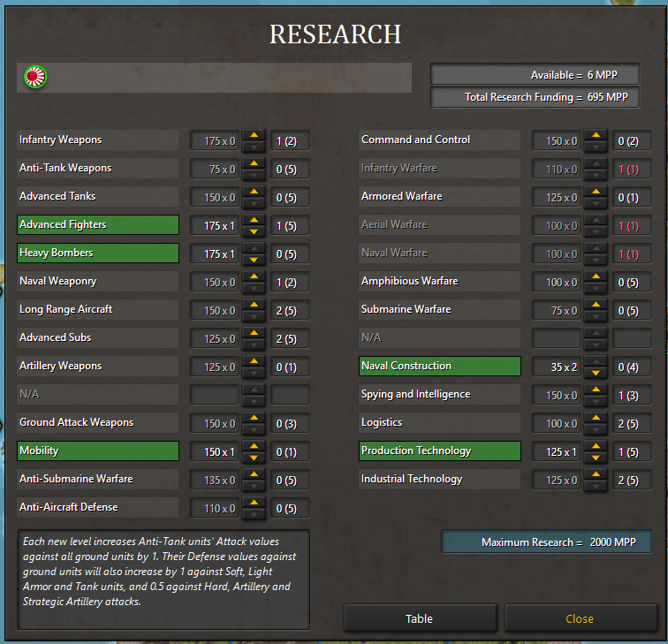Select the highlighted Naval Construction row
This screenshot has height=644, width=668.
(x=440, y=367)
